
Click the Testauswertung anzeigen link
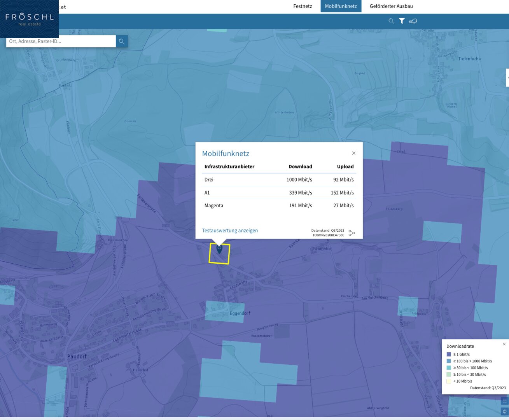230,231
